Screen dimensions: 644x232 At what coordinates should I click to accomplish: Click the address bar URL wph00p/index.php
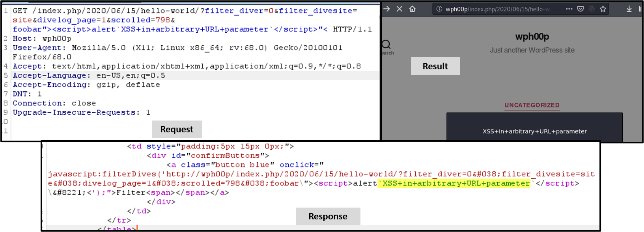click(498, 9)
